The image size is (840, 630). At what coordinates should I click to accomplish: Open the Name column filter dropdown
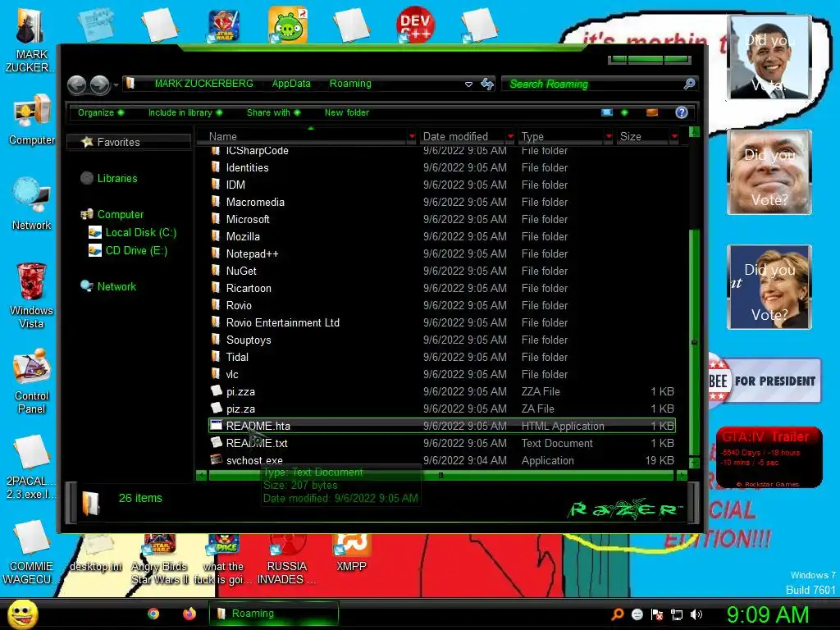[x=412, y=137]
